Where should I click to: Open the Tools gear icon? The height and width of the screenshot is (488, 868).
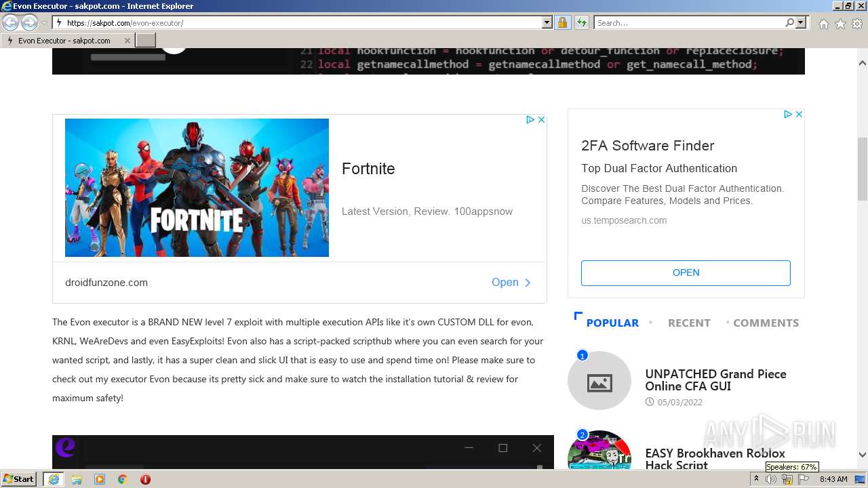click(x=857, y=24)
